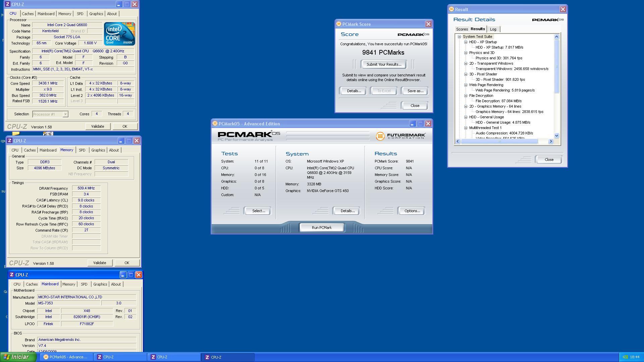The width and height of the screenshot is (644, 362).
Task: Click Select... under Tests
Action: [258, 211]
